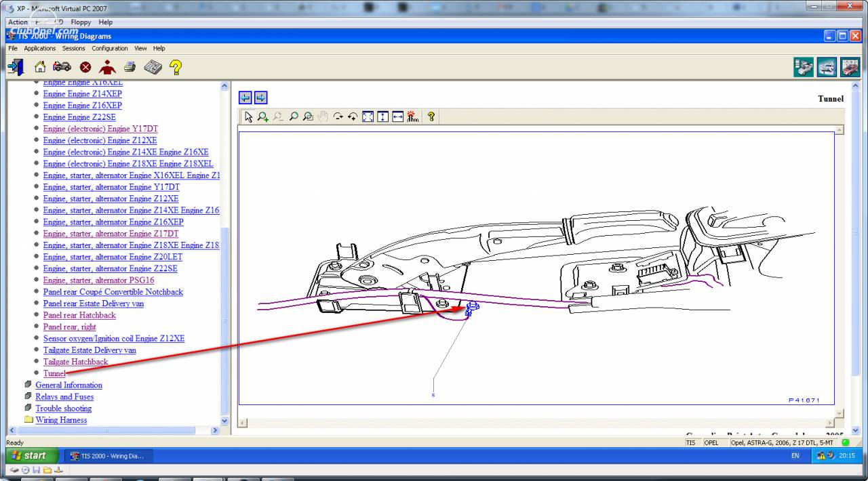Open the Applications menu
The image size is (868, 481).
click(x=40, y=48)
